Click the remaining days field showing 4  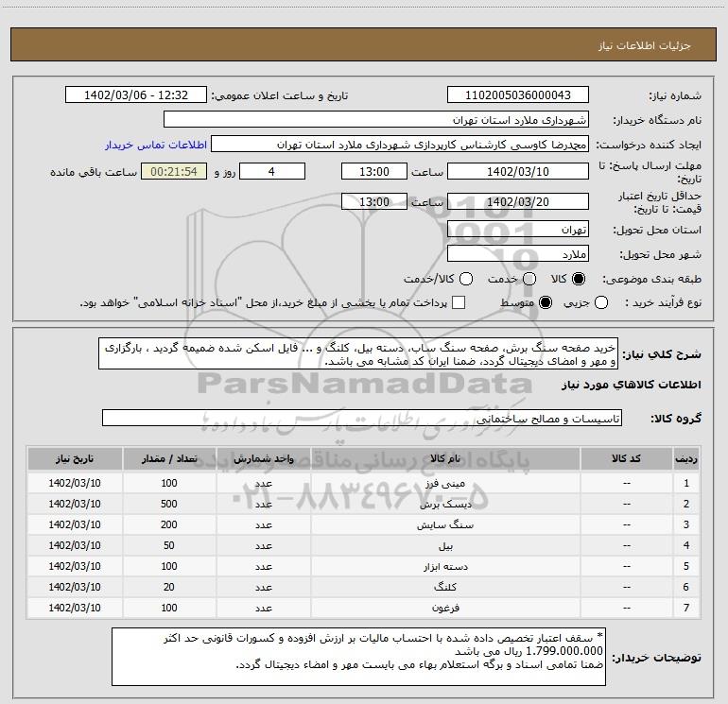pos(272,172)
